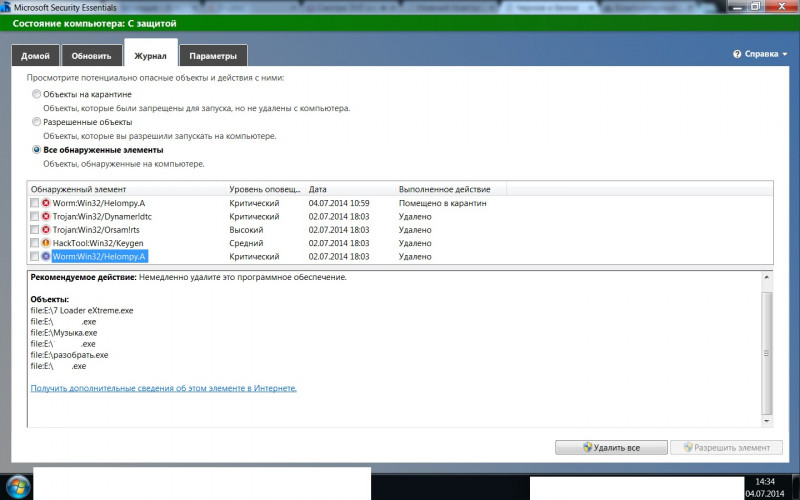800x500 pixels.
Task: Click the file:E:\Музыка.exe path
Action: coord(64,333)
